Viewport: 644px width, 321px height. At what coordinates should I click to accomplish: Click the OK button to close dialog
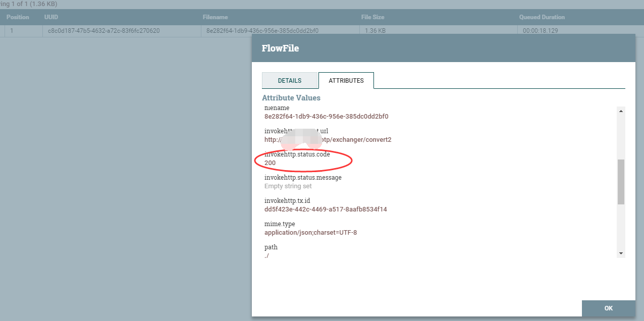[608, 308]
